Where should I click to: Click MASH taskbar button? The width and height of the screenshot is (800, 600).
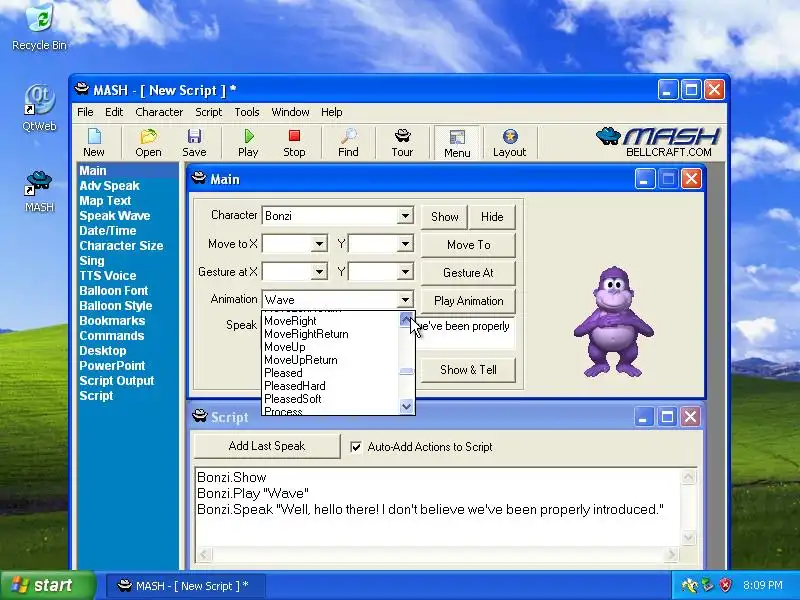click(x=186, y=586)
